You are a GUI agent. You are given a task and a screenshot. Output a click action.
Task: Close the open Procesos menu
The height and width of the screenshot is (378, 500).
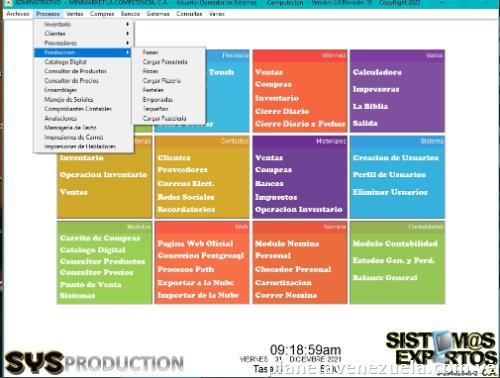(x=48, y=14)
